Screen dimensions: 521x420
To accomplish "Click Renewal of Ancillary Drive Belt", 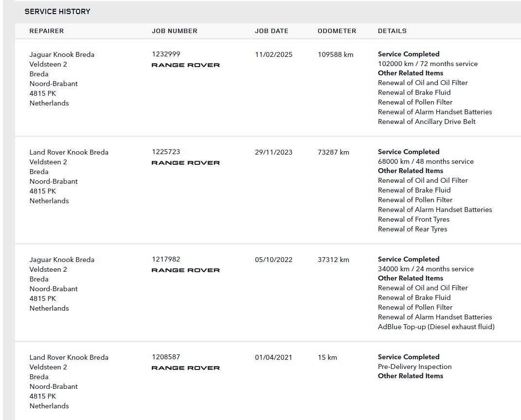I will click(427, 122).
